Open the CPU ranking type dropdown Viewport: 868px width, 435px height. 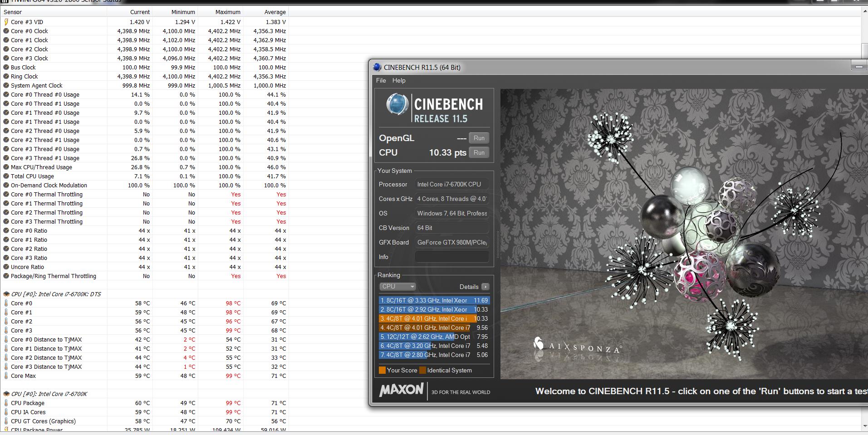[x=397, y=286]
